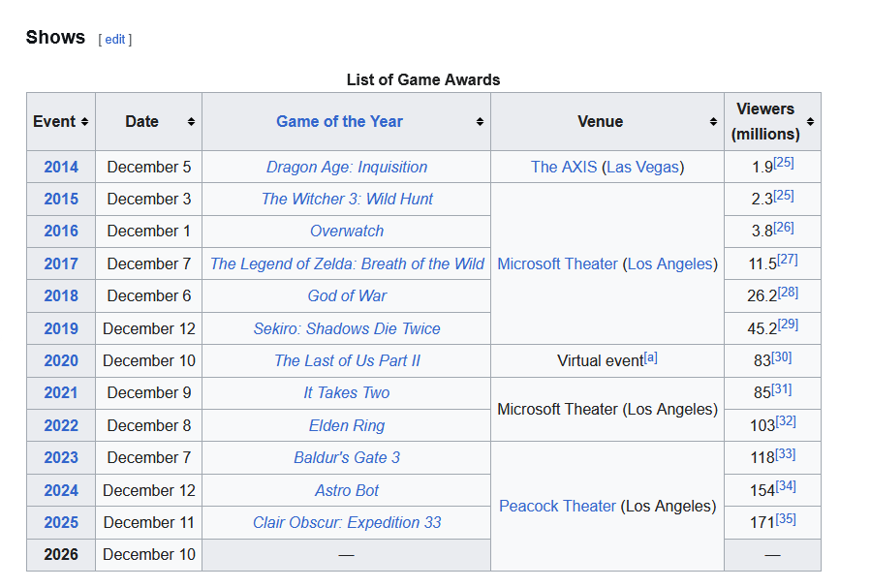Open the Shows section edit link
The width and height of the screenshot is (871, 588).
coord(115,40)
